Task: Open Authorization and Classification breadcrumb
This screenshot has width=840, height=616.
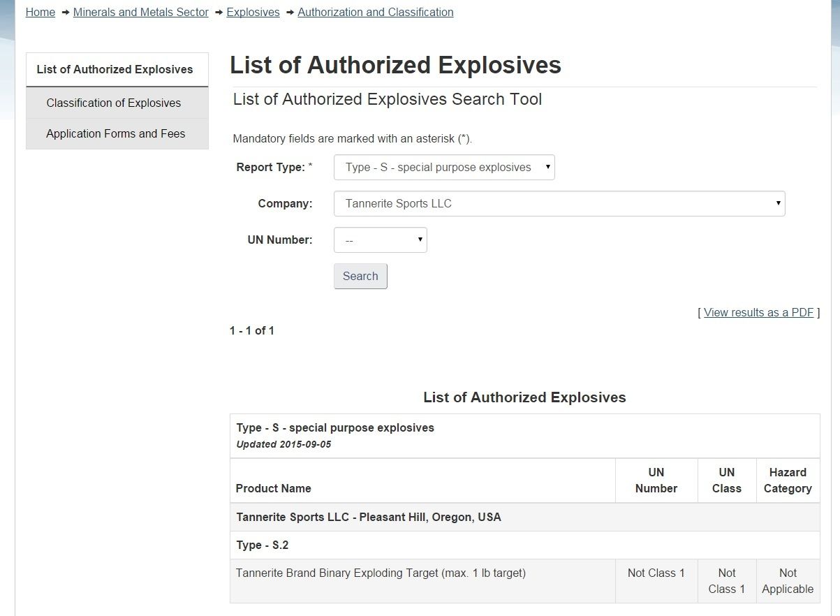Action: click(x=376, y=12)
